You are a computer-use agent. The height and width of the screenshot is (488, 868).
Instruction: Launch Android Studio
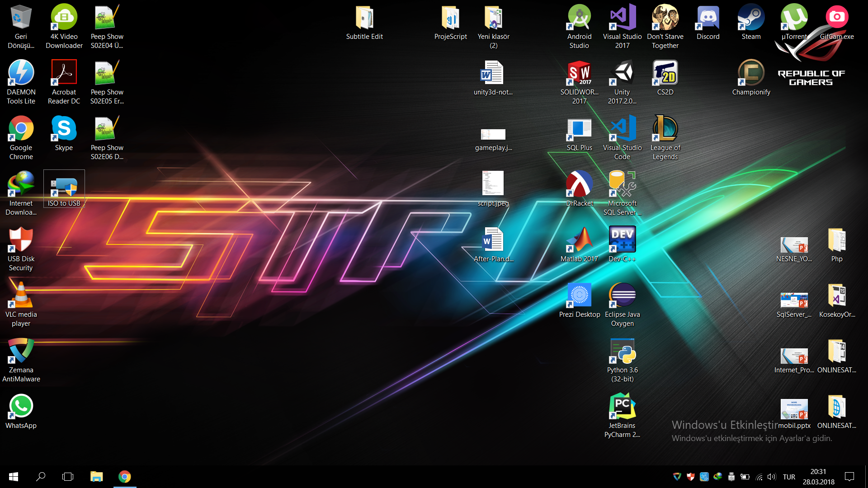pyautogui.click(x=579, y=26)
